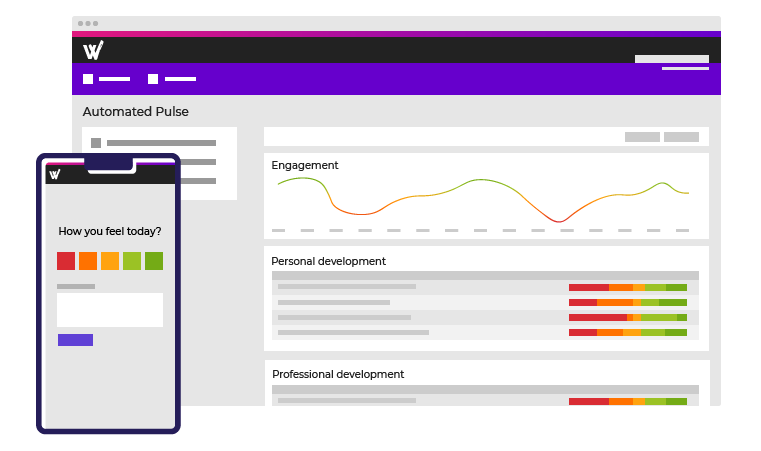
Task: Click the 'Professional development' heading
Action: [x=338, y=374]
